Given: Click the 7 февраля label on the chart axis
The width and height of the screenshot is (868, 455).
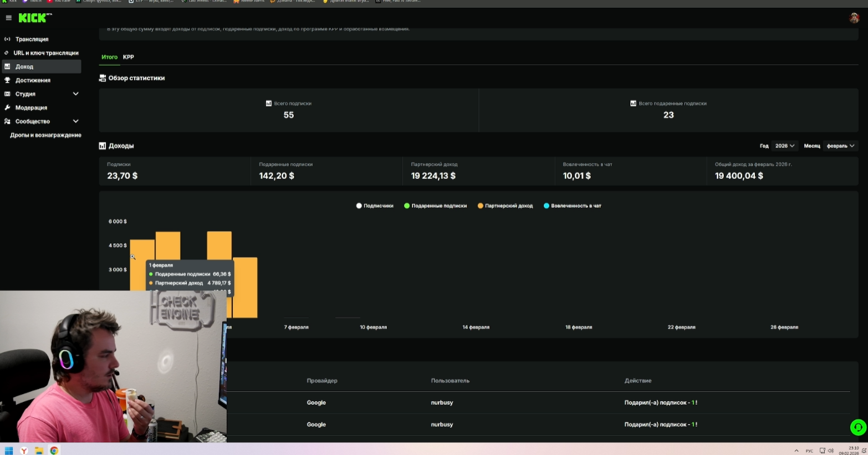Looking at the screenshot, I should (297, 328).
